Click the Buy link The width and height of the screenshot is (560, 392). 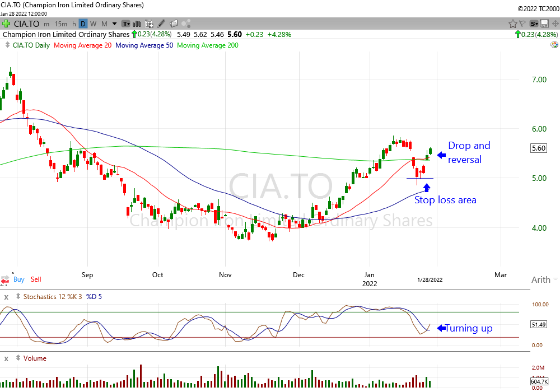point(19,279)
